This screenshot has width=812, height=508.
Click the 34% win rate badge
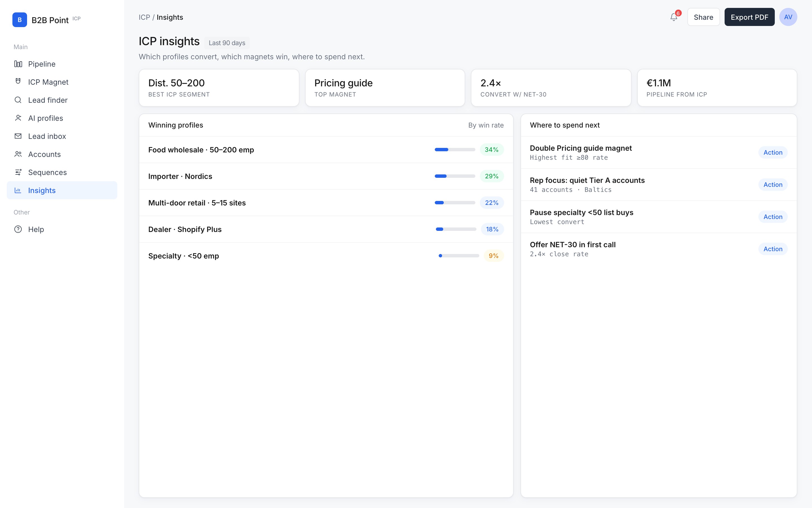click(x=491, y=150)
